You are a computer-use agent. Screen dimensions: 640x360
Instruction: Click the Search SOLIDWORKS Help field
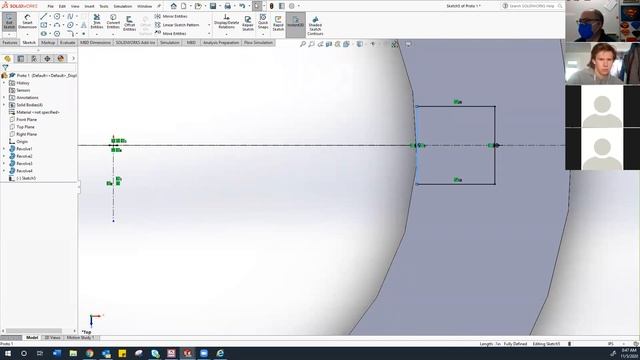[533, 6]
